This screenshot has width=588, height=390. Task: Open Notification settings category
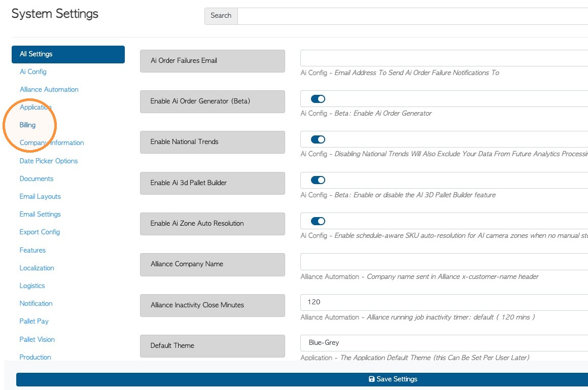tap(36, 303)
